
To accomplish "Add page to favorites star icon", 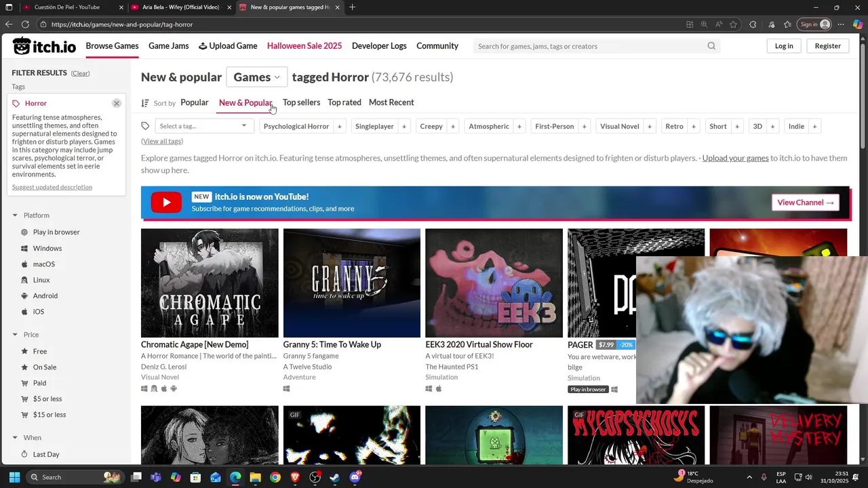I will pyautogui.click(x=733, y=24).
